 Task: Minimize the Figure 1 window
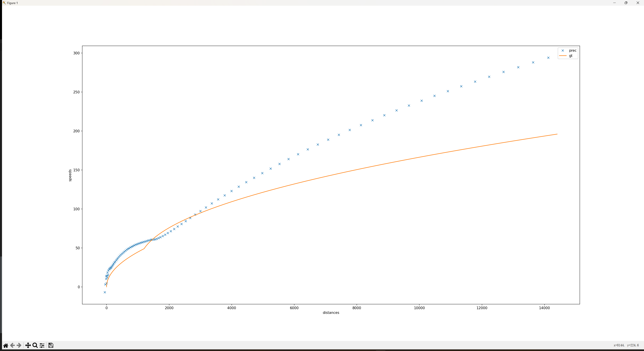click(614, 3)
